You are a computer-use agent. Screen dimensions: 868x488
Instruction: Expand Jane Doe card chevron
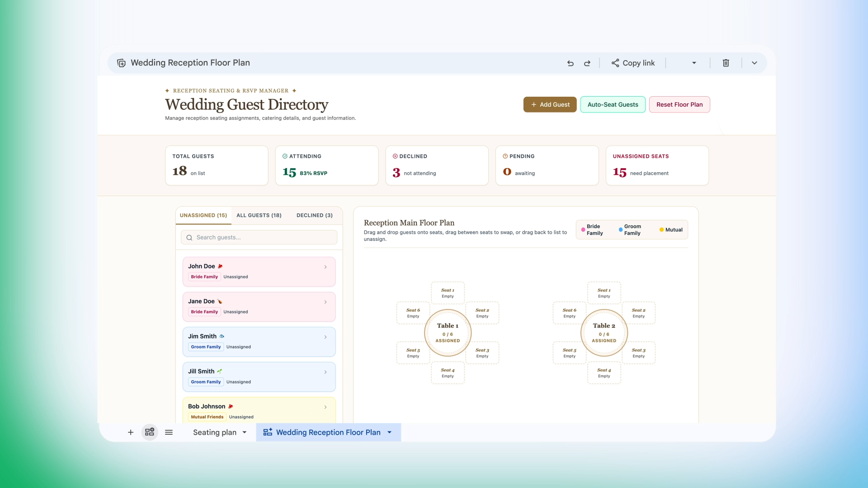click(325, 302)
